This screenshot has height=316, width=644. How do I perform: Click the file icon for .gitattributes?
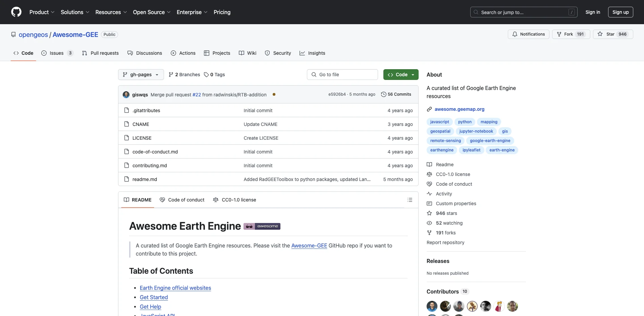[x=126, y=110]
